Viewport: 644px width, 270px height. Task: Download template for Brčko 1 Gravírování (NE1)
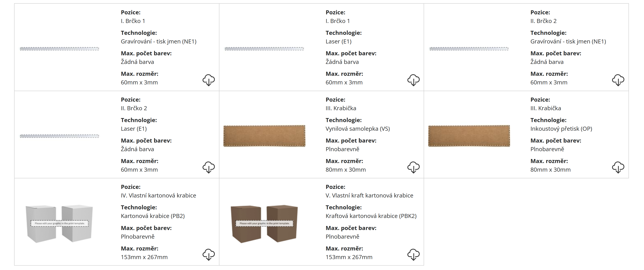click(x=208, y=80)
